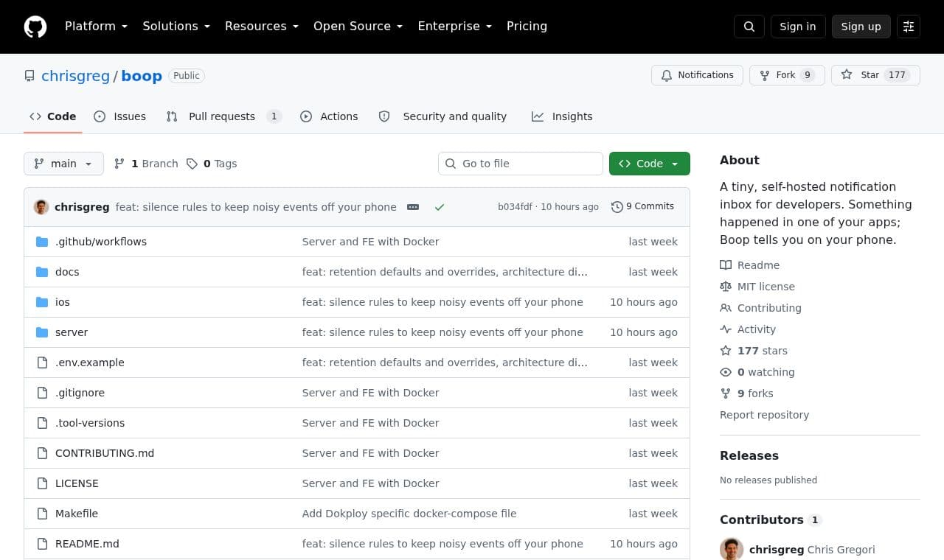
Task: Open appearance settings icon in header
Action: 909,27
